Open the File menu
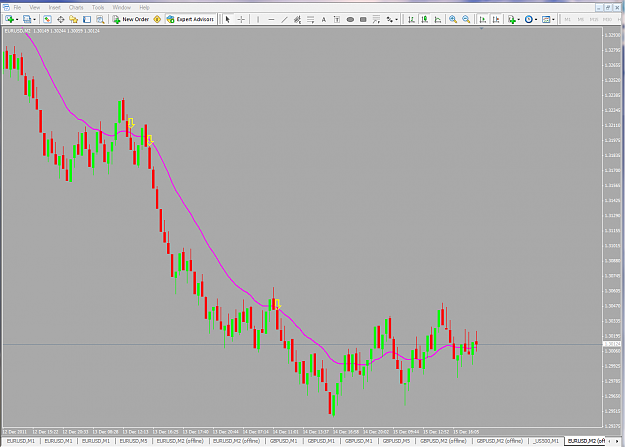This screenshot has height=447, width=625. pyautogui.click(x=17, y=7)
